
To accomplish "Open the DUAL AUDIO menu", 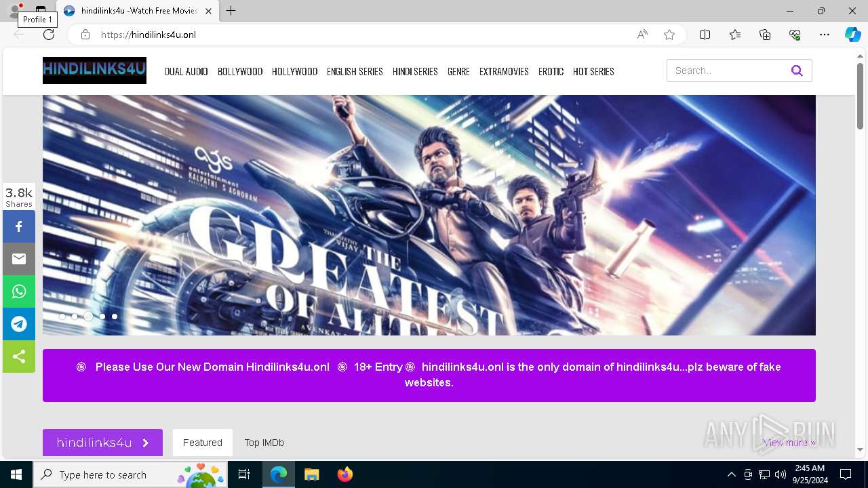I will 186,71.
